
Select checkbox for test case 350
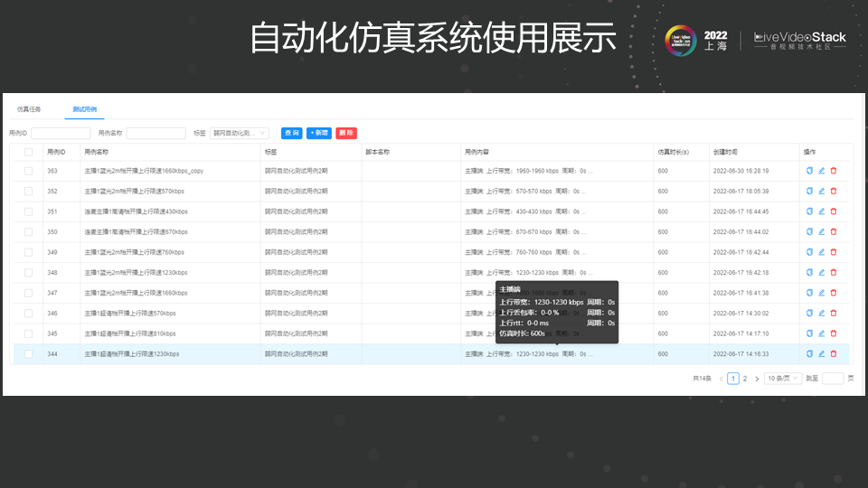click(x=28, y=231)
